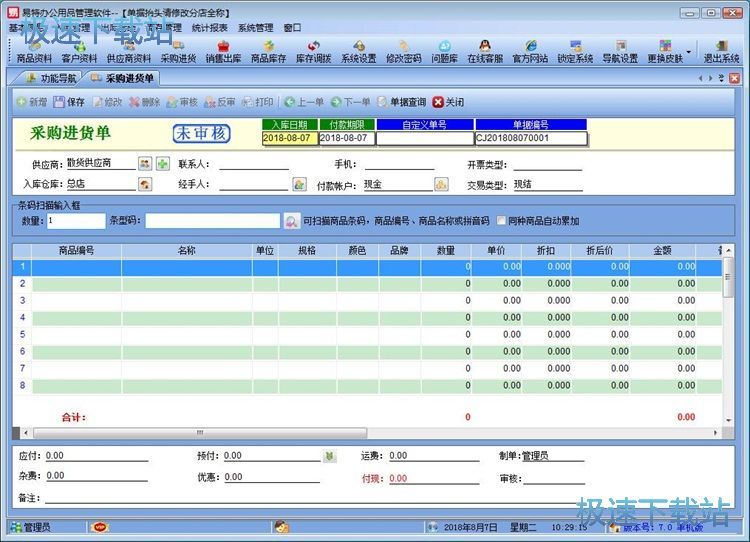This screenshot has width=750, height=542.
Task: Go to next document with 下一单
Action: point(351,102)
